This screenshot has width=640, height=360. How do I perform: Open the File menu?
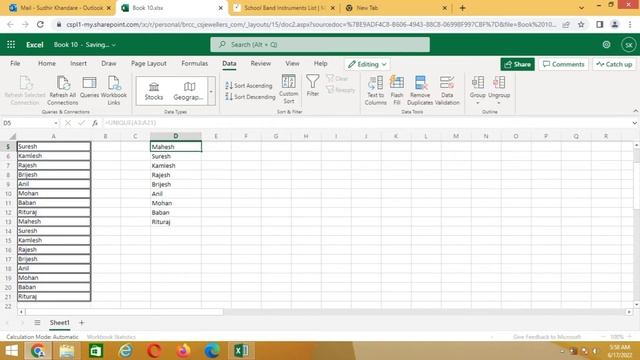[x=15, y=63]
